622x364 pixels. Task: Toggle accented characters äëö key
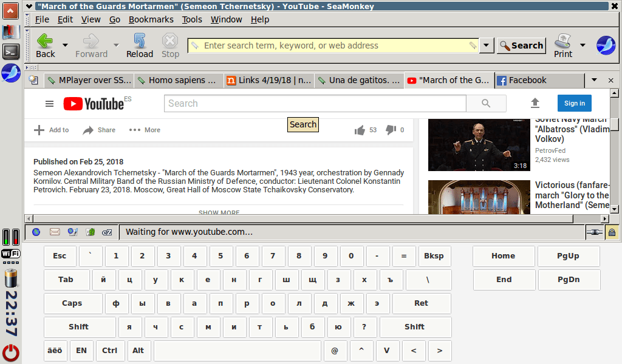click(55, 351)
